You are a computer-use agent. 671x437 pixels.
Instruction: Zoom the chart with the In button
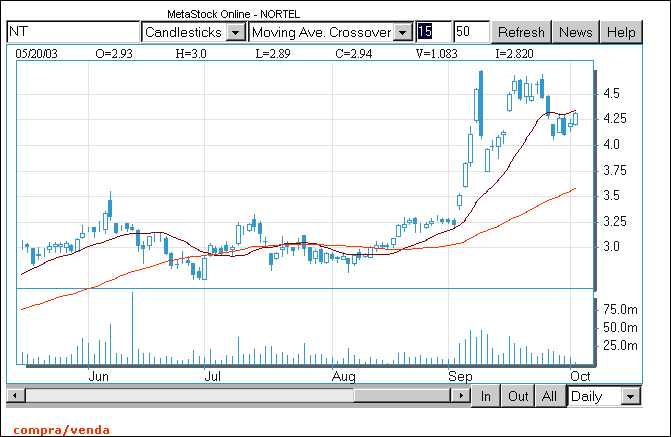pos(485,396)
